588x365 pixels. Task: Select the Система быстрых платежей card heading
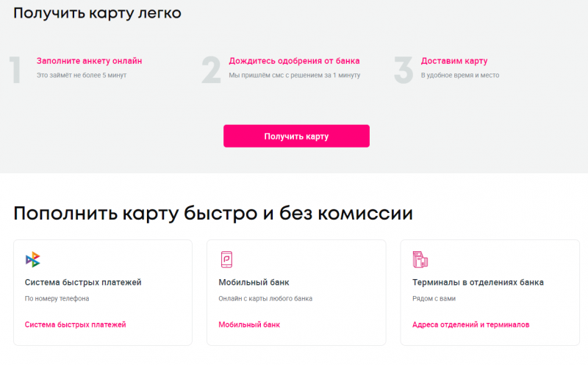coord(83,282)
